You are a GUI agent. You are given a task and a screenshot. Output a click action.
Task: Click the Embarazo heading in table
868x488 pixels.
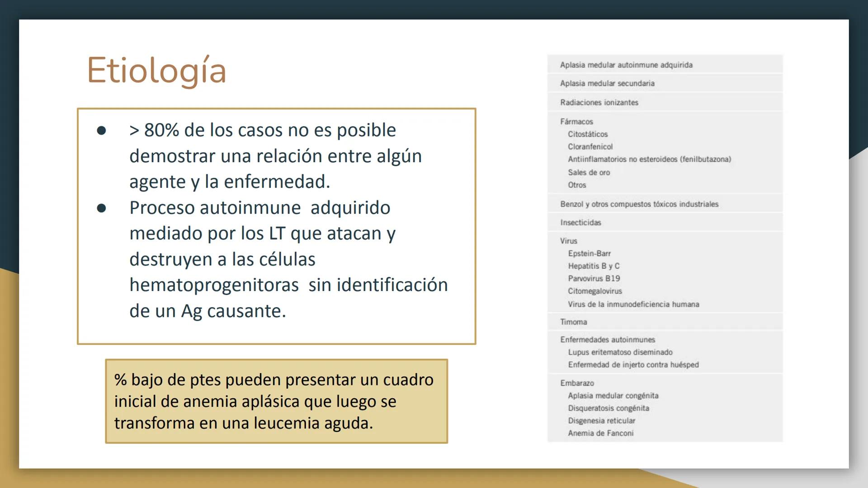coord(577,383)
